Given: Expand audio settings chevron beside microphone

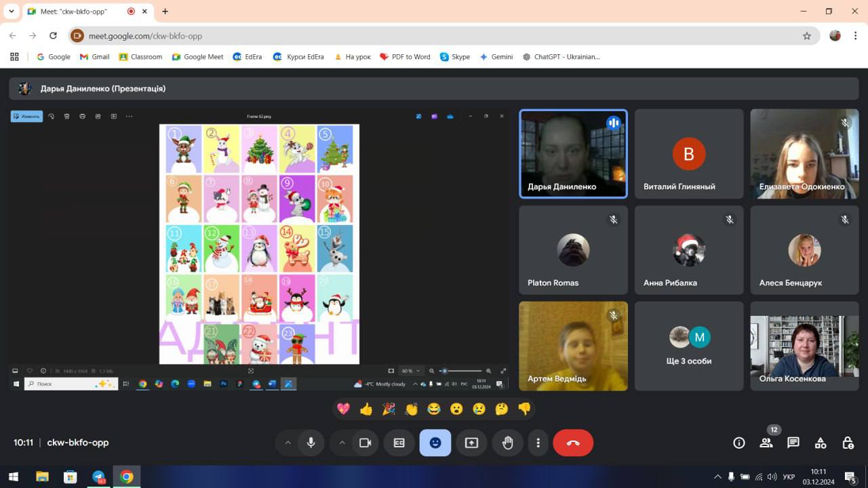Looking at the screenshot, I should [288, 443].
